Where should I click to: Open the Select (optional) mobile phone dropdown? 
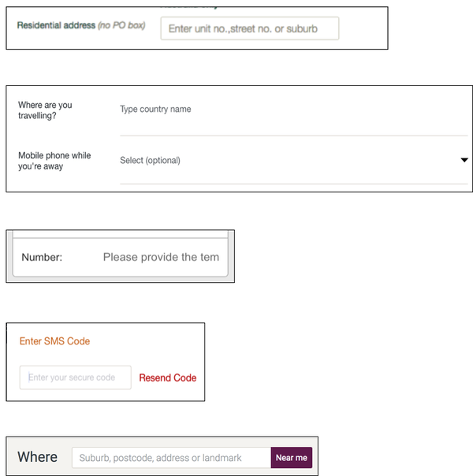pyautogui.click(x=293, y=160)
